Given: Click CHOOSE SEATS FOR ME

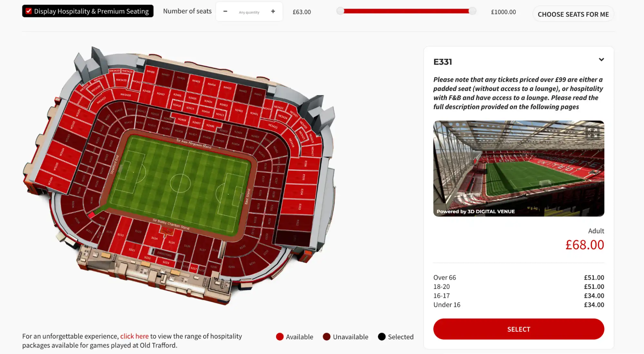Looking at the screenshot, I should pyautogui.click(x=573, y=14).
